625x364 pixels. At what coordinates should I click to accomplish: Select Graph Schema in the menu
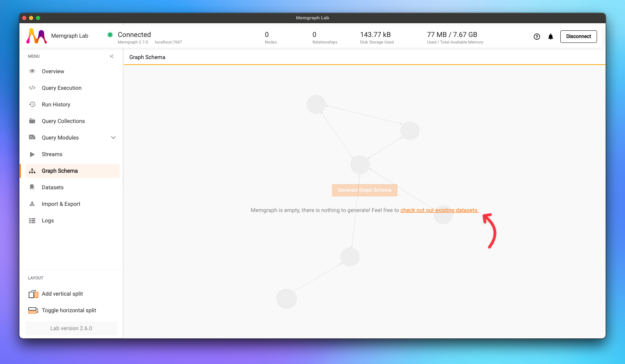[x=59, y=171]
